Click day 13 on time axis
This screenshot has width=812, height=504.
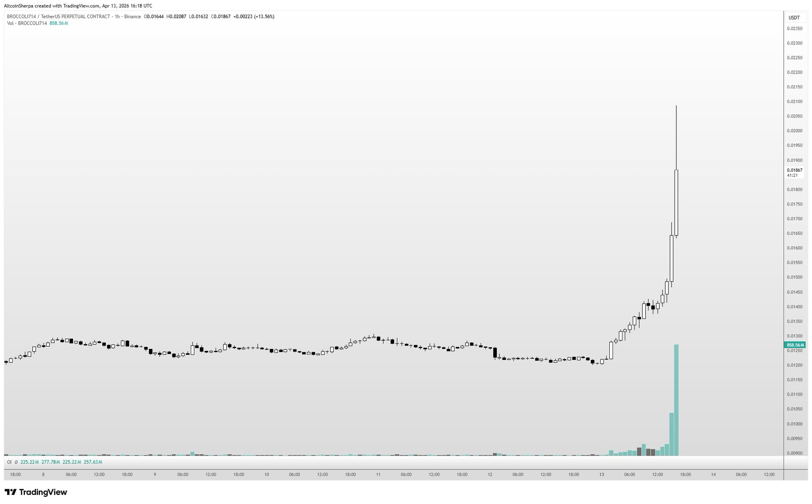click(601, 475)
